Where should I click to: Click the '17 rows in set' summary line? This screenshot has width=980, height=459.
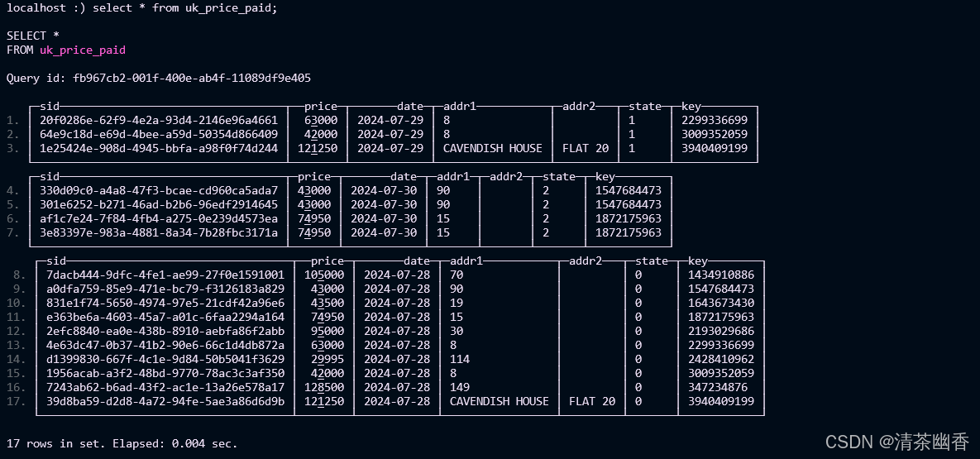(122, 443)
